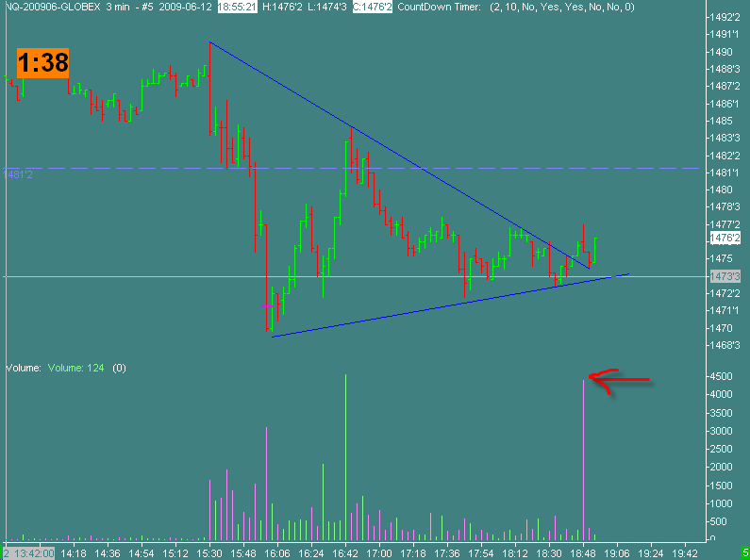
Task: Click the CountDown Timer study label
Action: click(x=440, y=8)
